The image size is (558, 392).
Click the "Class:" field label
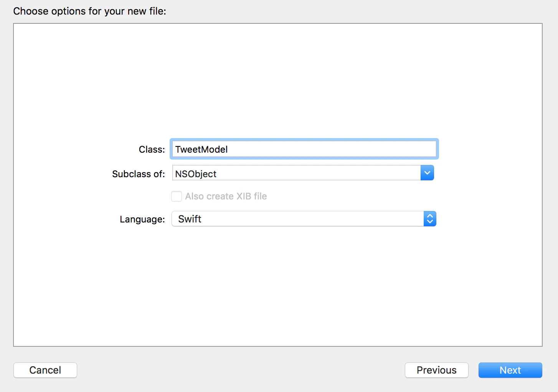click(x=152, y=150)
